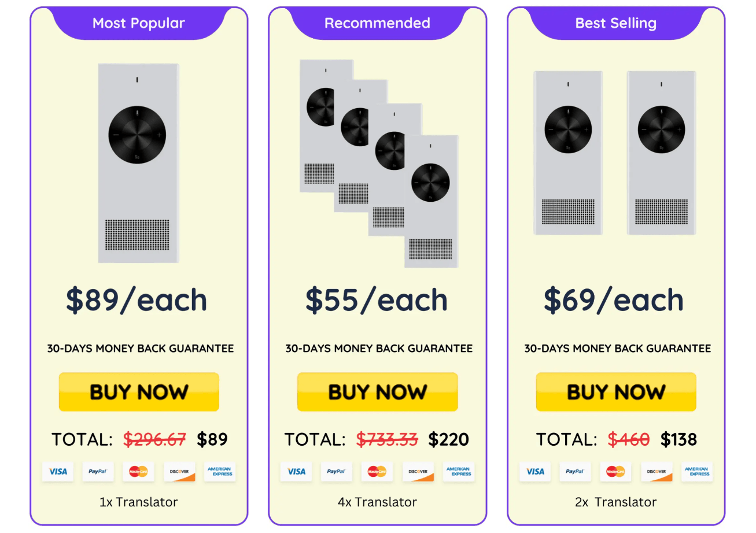This screenshot has height=533, width=756.
Task: Click the single translator device image
Action: click(138, 163)
